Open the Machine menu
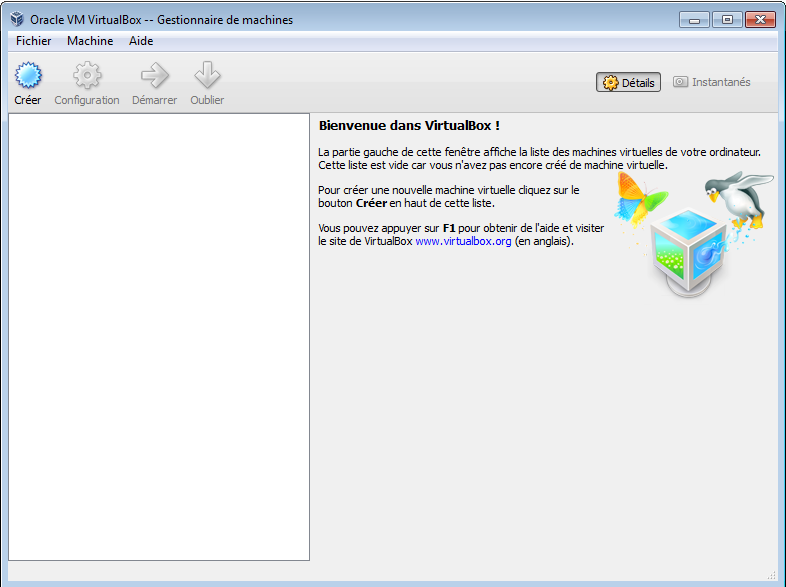 point(90,41)
